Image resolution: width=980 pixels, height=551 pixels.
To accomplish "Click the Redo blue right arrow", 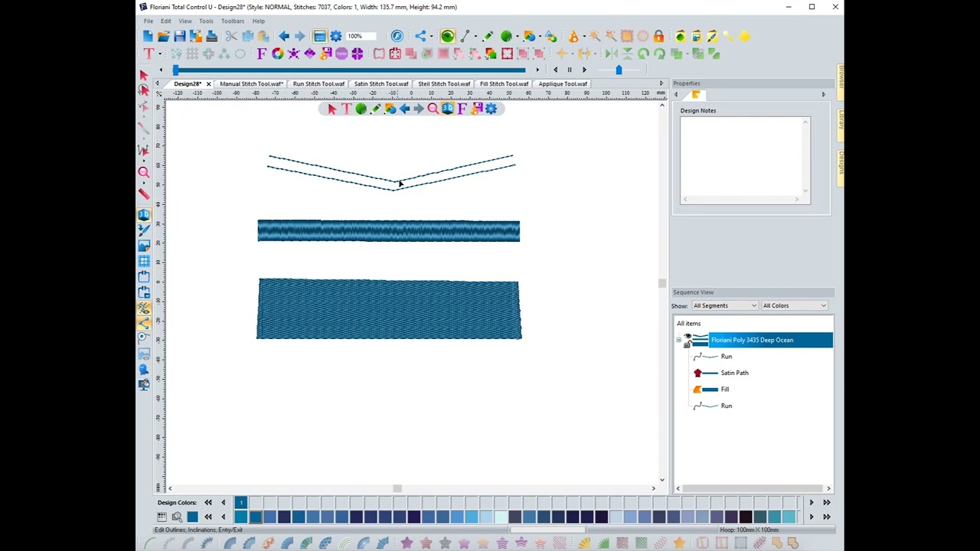I will click(299, 36).
